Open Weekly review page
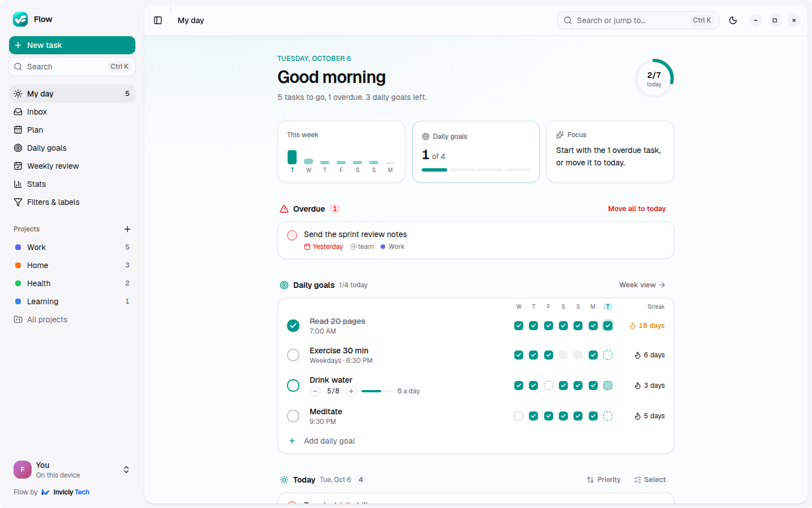The width and height of the screenshot is (812, 508). point(72,166)
